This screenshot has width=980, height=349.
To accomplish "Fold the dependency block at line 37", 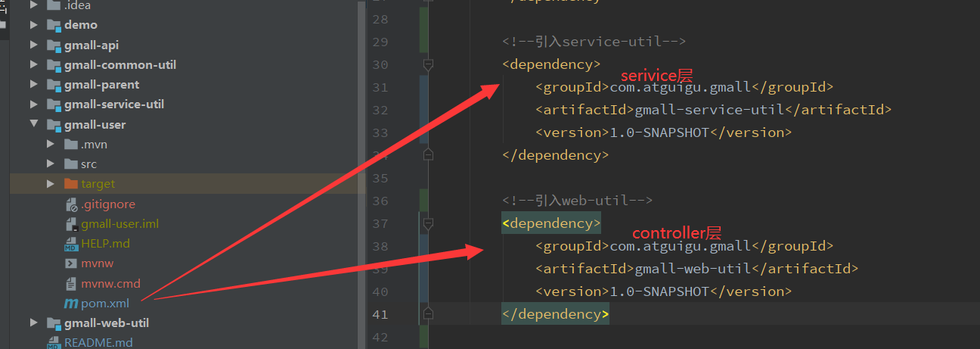I will pos(428,224).
